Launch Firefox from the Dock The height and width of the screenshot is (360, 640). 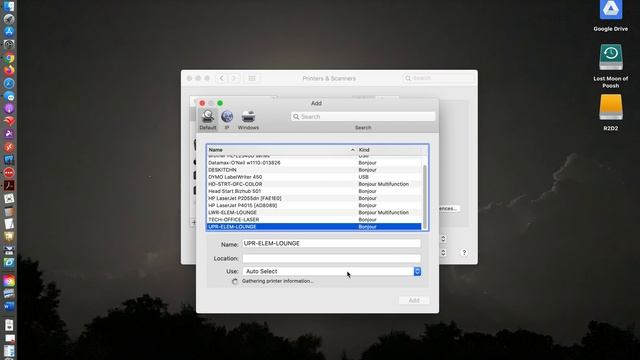(x=9, y=70)
